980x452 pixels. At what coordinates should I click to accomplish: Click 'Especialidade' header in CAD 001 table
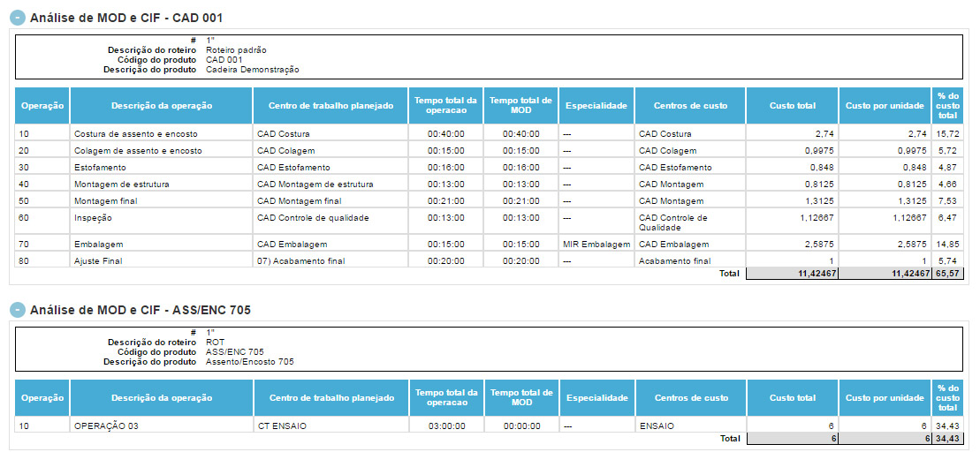(x=596, y=106)
